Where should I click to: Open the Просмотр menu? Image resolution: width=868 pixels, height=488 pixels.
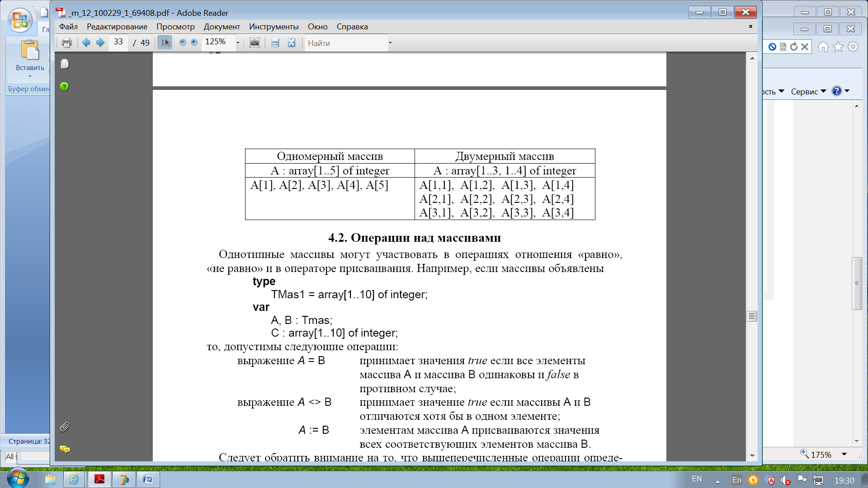pyautogui.click(x=175, y=27)
